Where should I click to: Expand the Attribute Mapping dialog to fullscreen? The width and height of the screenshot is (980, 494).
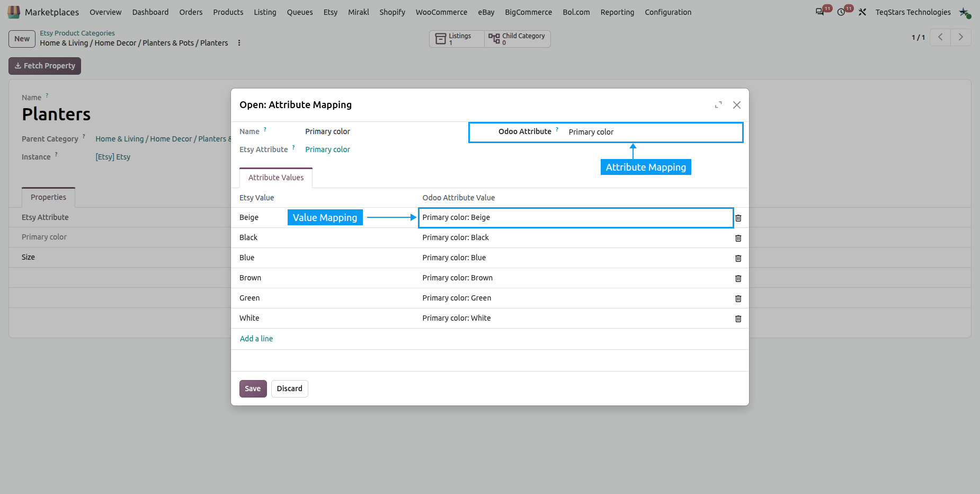click(718, 105)
